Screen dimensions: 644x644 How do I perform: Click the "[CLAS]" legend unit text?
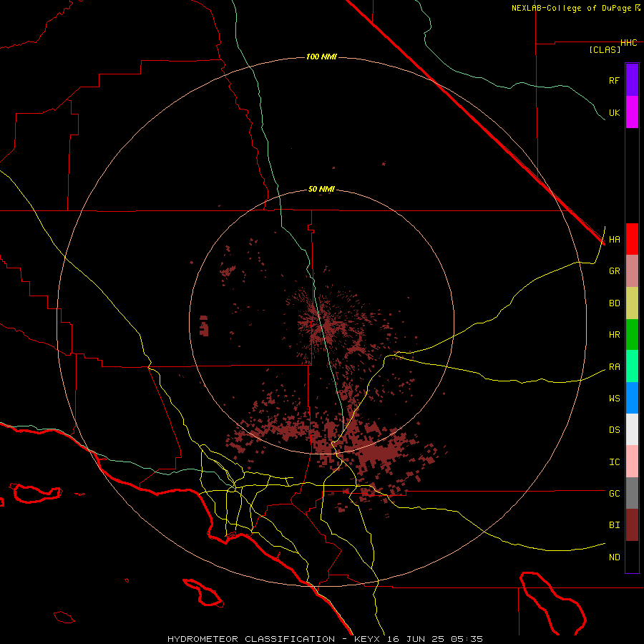pyautogui.click(x=605, y=49)
